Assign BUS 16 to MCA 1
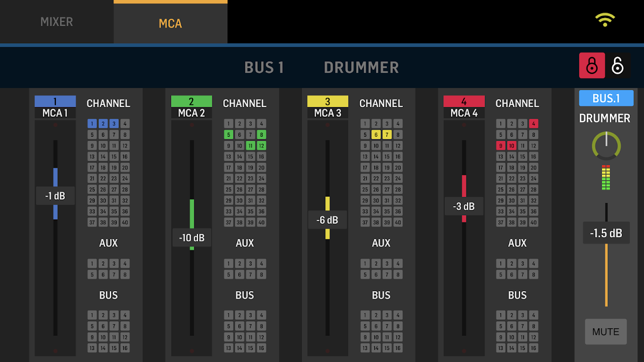Screen dimensions: 644x362 click(x=125, y=348)
